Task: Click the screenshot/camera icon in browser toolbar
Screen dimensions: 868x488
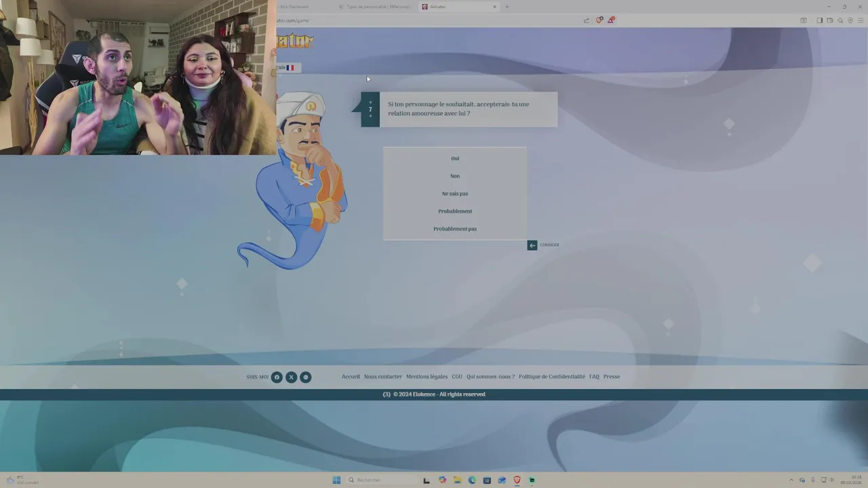Action: click(804, 20)
